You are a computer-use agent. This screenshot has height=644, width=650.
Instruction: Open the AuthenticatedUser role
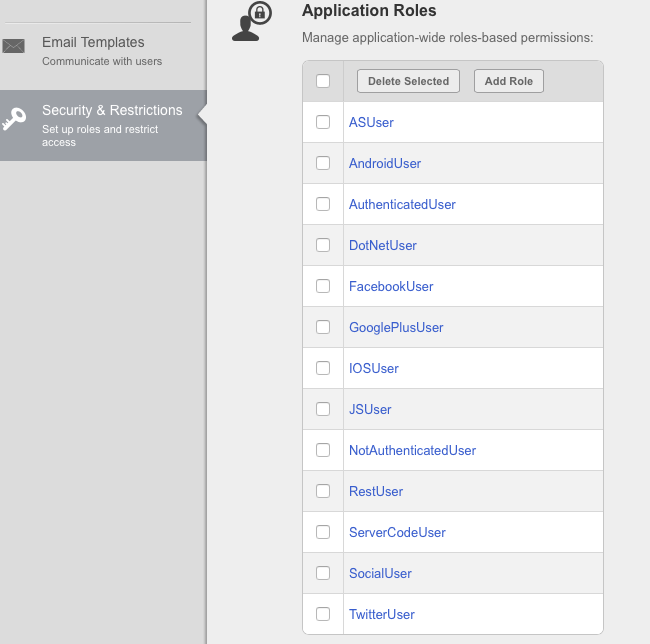pyautogui.click(x=402, y=204)
